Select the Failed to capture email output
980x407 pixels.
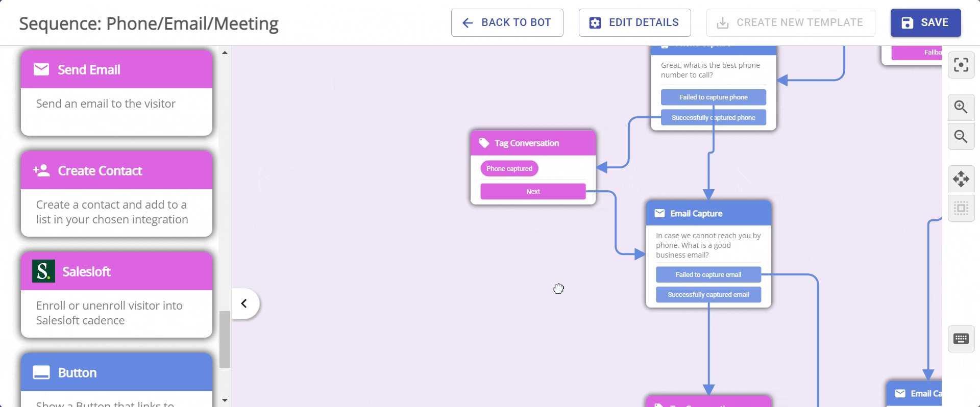tap(708, 274)
